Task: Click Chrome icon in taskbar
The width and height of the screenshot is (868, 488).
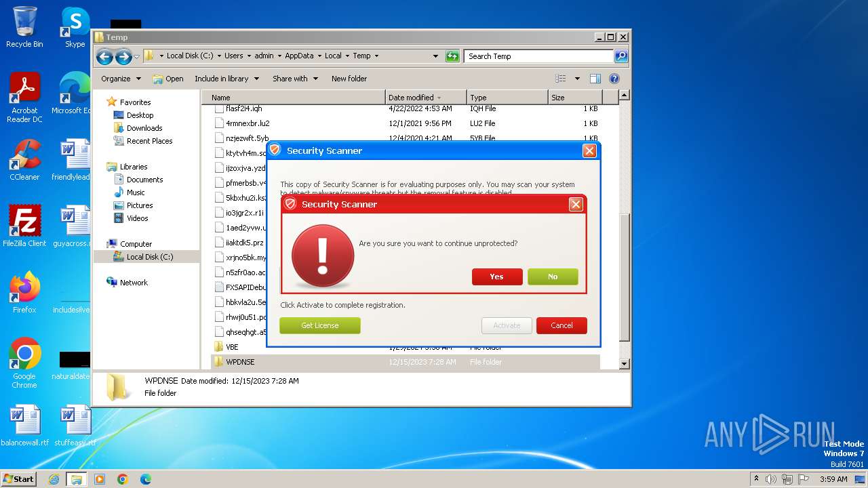Action: pyautogui.click(x=122, y=479)
